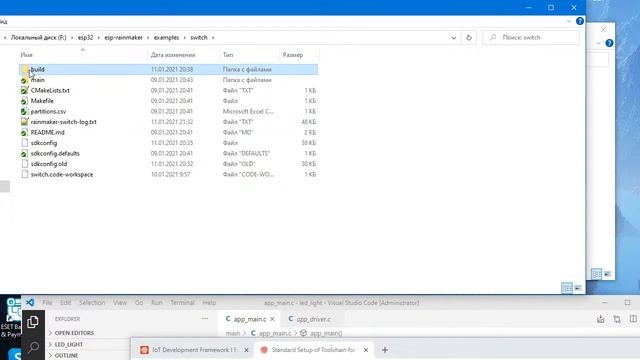The height and width of the screenshot is (360, 640).
Task: Open breadcrumb arrow after examples
Action: coord(184,38)
